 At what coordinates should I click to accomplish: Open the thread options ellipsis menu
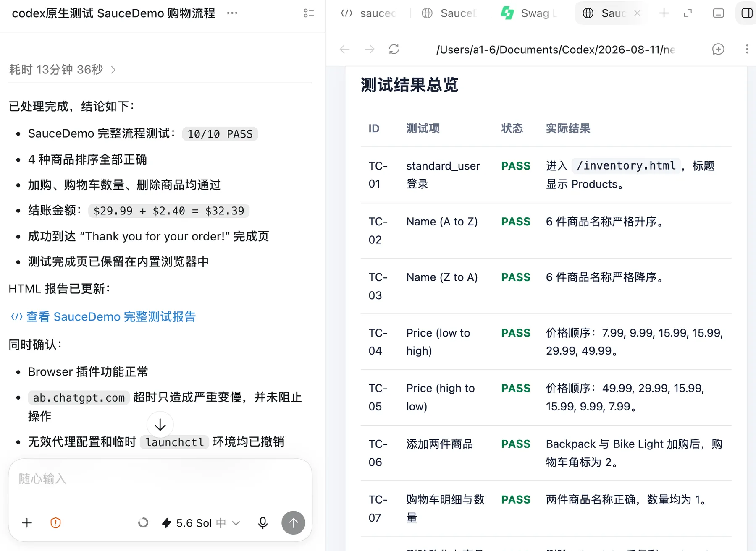pyautogui.click(x=232, y=13)
